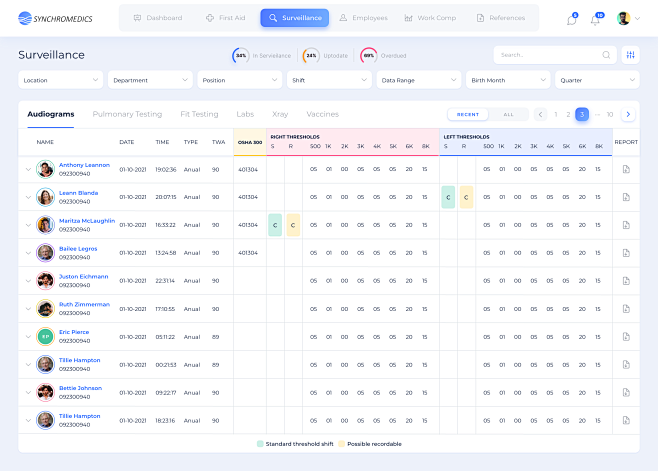Viewport: 658px width, 471px height.
Task: Expand the Quarter dropdown filter
Action: (x=596, y=79)
